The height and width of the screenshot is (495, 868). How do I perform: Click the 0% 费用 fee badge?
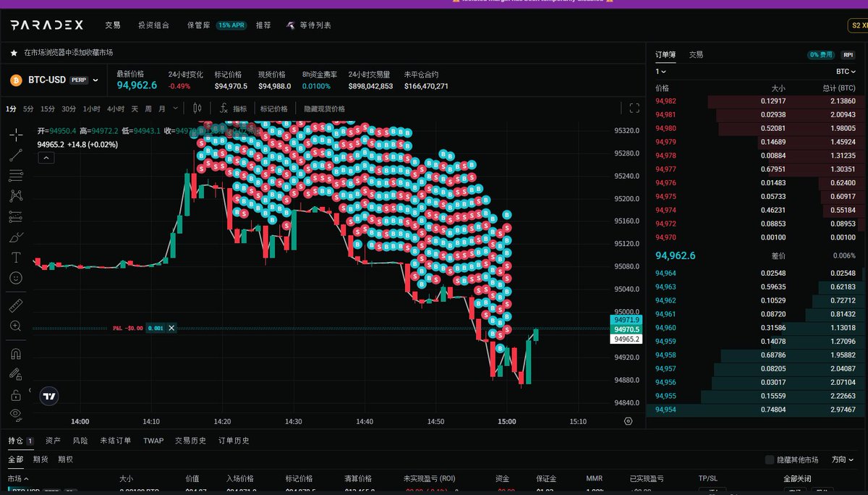click(821, 55)
